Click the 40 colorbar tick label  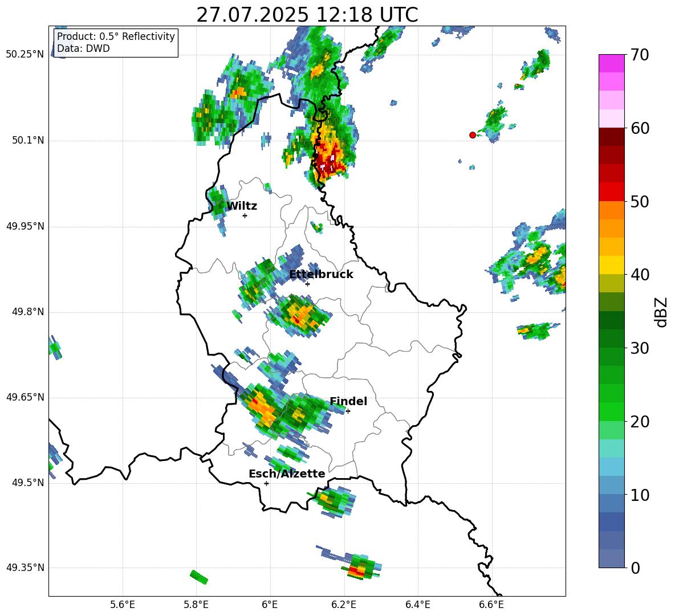click(640, 275)
